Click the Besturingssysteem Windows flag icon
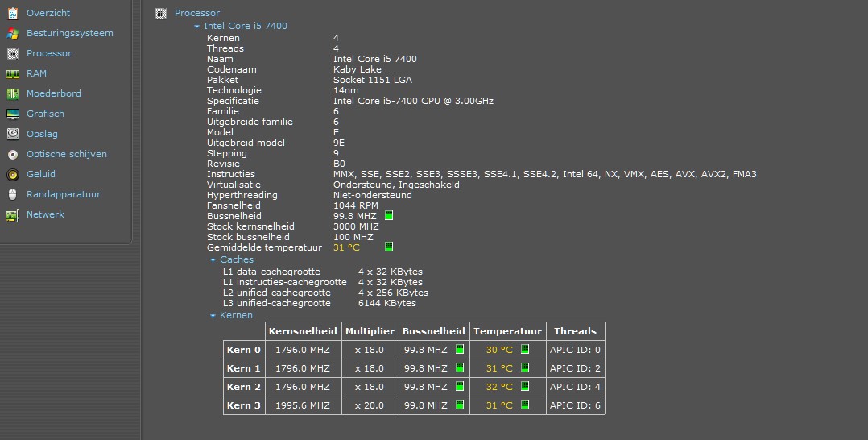The image size is (868, 440). coord(13,33)
